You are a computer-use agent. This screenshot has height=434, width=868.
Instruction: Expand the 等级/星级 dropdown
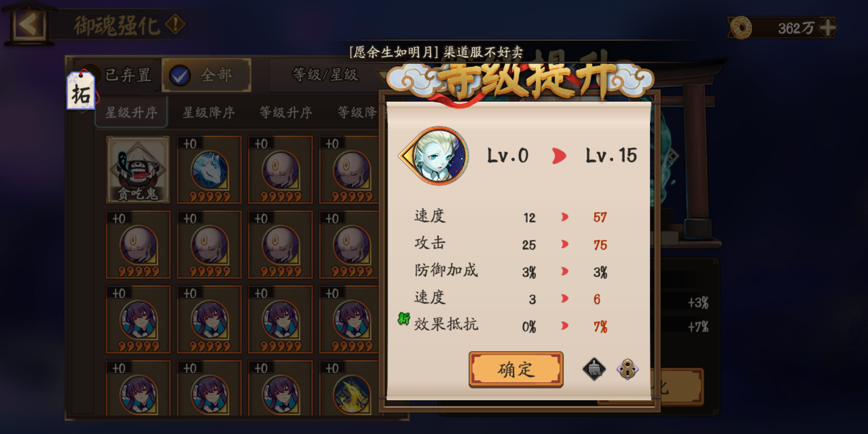coord(325,75)
